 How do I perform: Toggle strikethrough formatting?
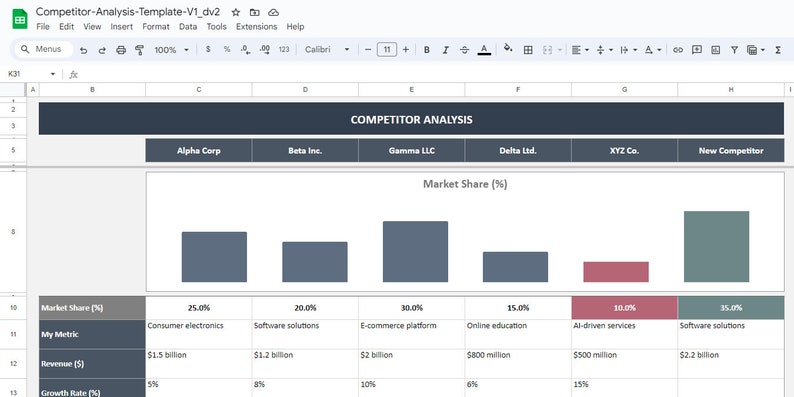[464, 50]
